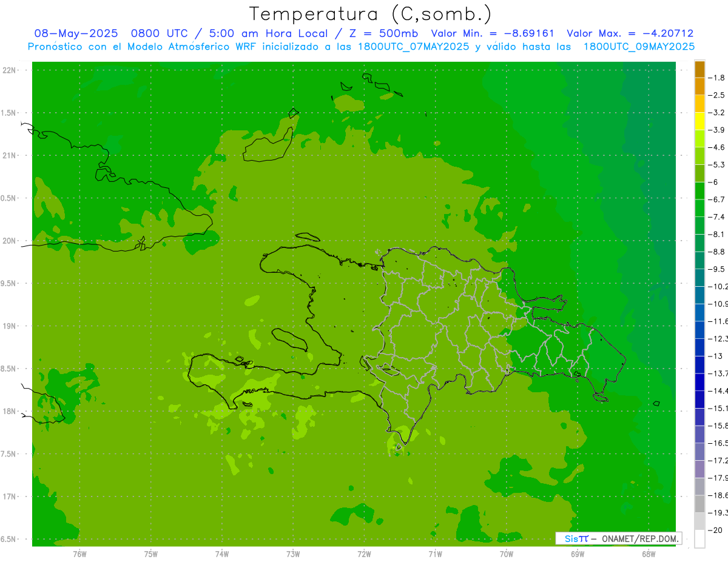The width and height of the screenshot is (728, 562).
Task: Click the '1800UTC_09MAY2025' valid-until time
Action: click(x=638, y=46)
